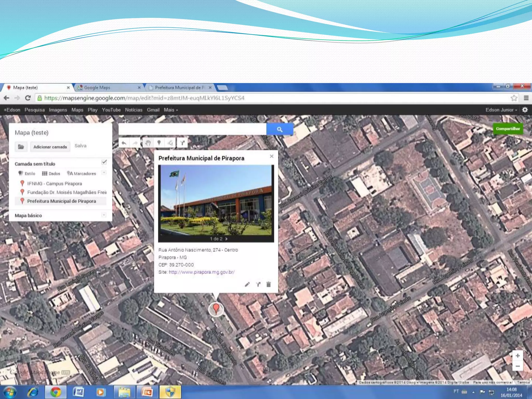
Task: Open the folder icon in map panel
Action: [21, 147]
